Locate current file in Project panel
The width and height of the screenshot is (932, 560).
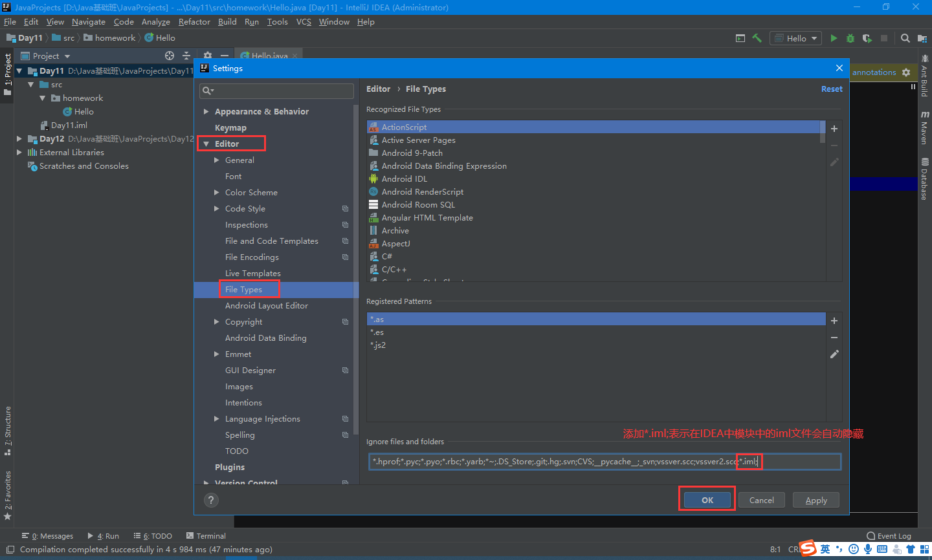click(170, 56)
